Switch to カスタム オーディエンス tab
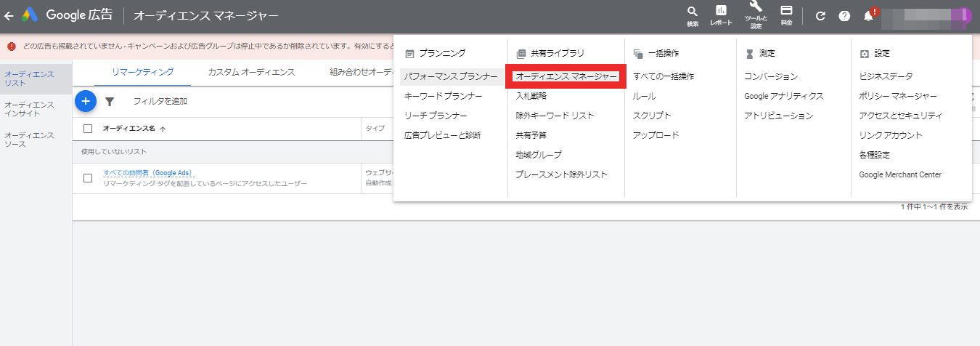Screen dimensions: 980x346 (x=251, y=72)
